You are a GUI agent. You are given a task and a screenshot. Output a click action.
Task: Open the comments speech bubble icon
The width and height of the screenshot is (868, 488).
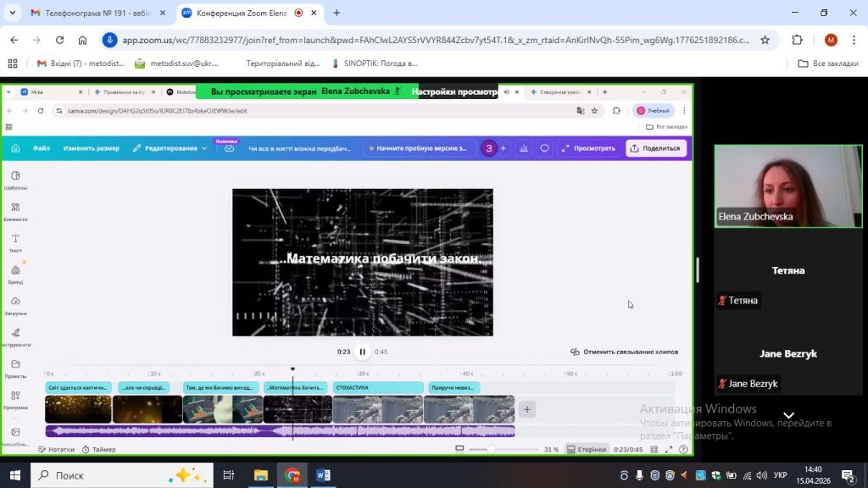click(x=544, y=148)
